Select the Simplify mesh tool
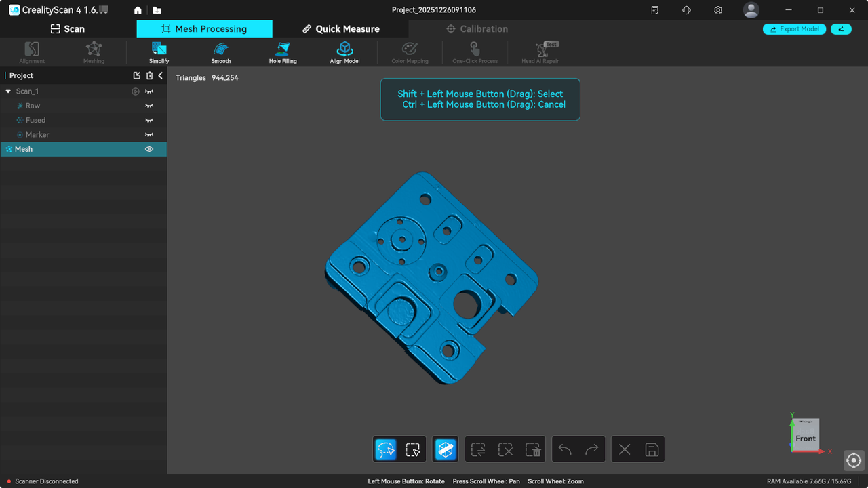868x488 pixels. click(159, 52)
